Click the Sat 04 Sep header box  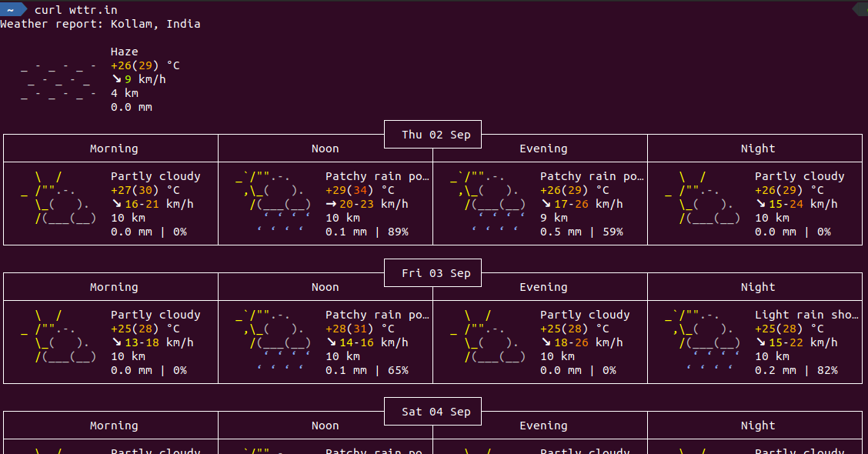432,411
